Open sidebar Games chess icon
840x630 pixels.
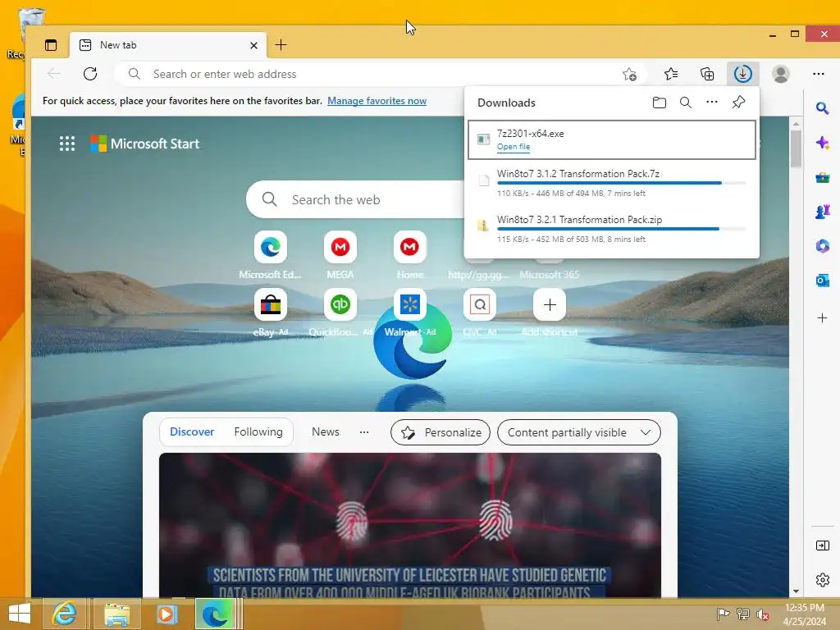click(822, 212)
